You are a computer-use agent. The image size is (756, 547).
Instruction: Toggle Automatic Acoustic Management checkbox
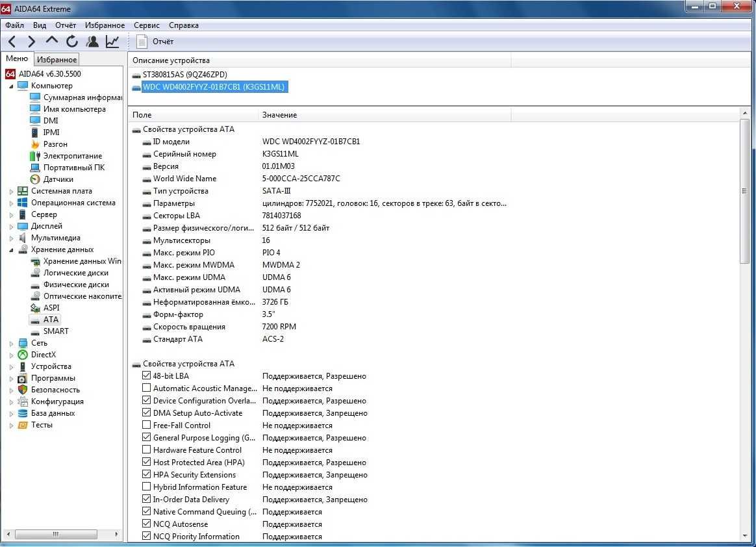pos(147,388)
